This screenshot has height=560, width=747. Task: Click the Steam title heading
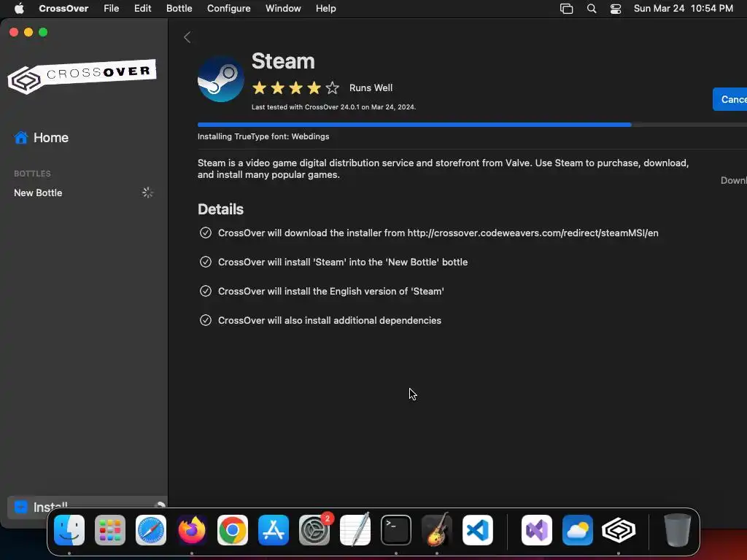(283, 61)
